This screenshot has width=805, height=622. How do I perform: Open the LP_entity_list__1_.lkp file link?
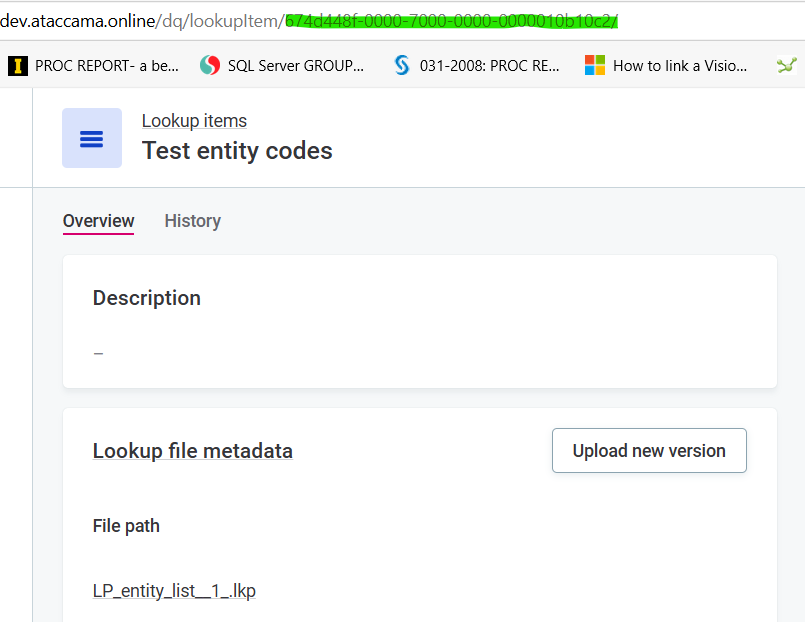coord(174,591)
